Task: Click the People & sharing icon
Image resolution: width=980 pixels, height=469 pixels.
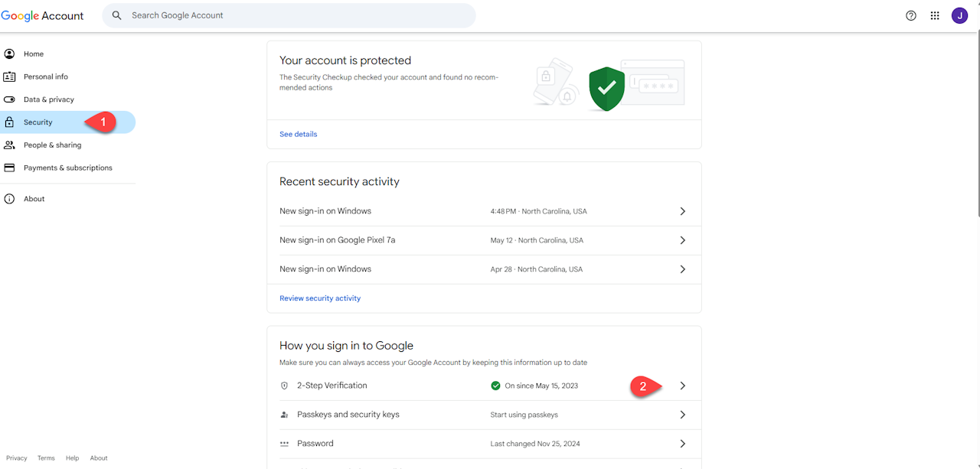Action: click(x=9, y=145)
